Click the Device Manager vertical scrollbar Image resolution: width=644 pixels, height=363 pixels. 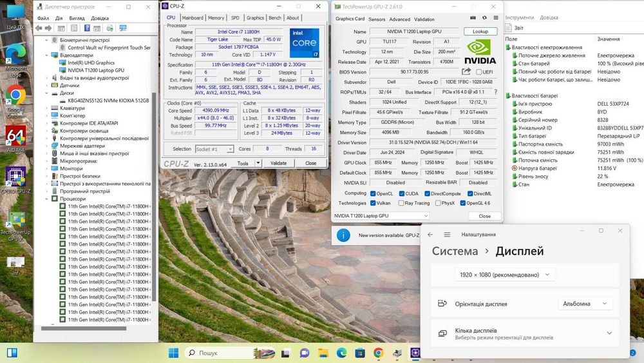click(155, 195)
